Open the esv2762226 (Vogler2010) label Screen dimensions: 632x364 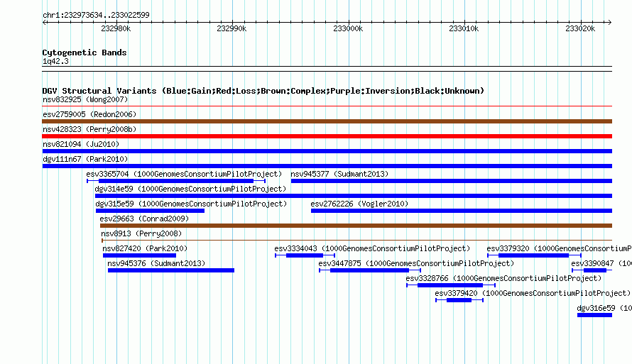click(x=359, y=204)
